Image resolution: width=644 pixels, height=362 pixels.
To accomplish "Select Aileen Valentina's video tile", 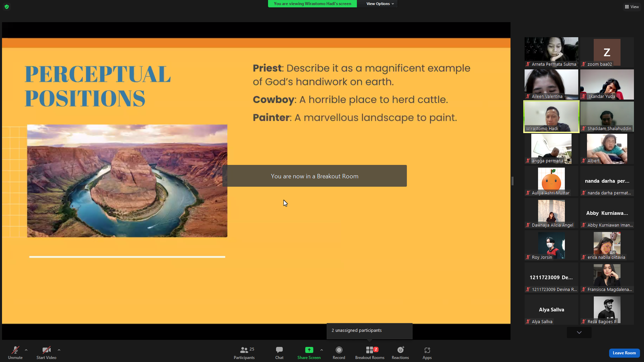I will coord(551,84).
